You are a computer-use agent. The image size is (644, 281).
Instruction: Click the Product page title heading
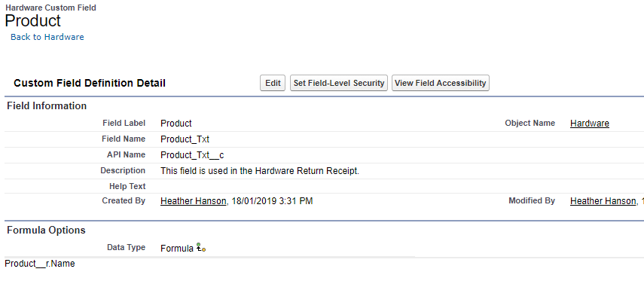(x=33, y=20)
